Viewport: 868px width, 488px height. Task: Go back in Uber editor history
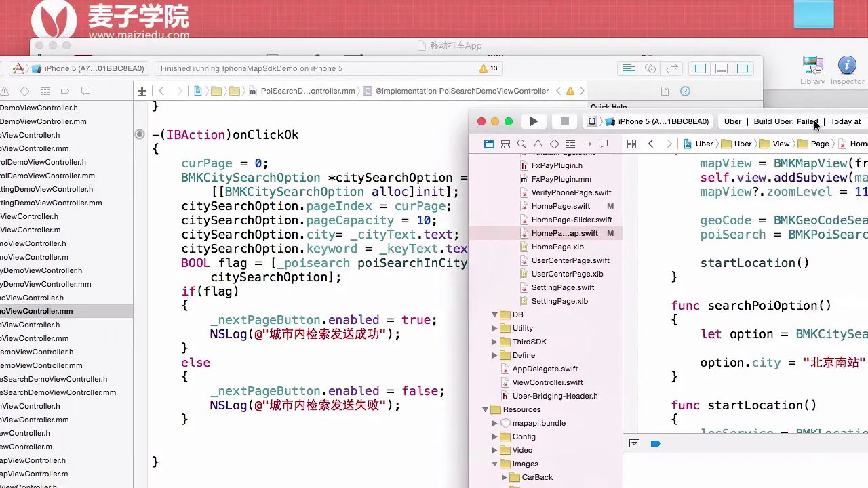651,144
